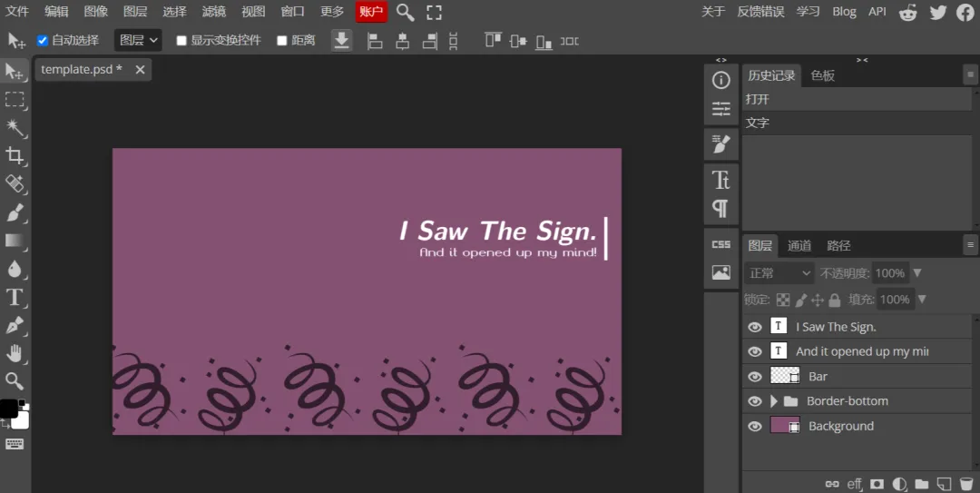Delete layer with trash icon
Viewport: 980px width, 493px height.
[x=966, y=484]
